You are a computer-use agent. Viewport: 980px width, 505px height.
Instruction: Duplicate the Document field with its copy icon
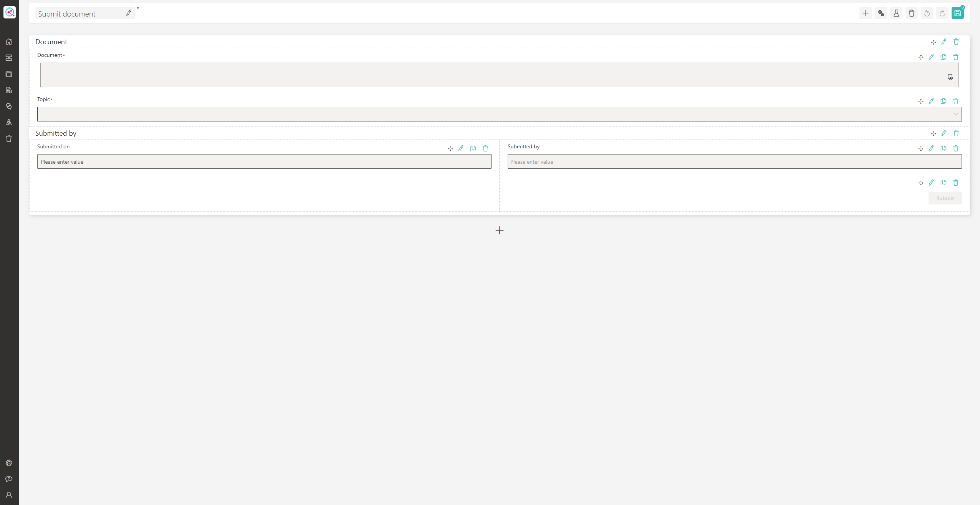(943, 57)
